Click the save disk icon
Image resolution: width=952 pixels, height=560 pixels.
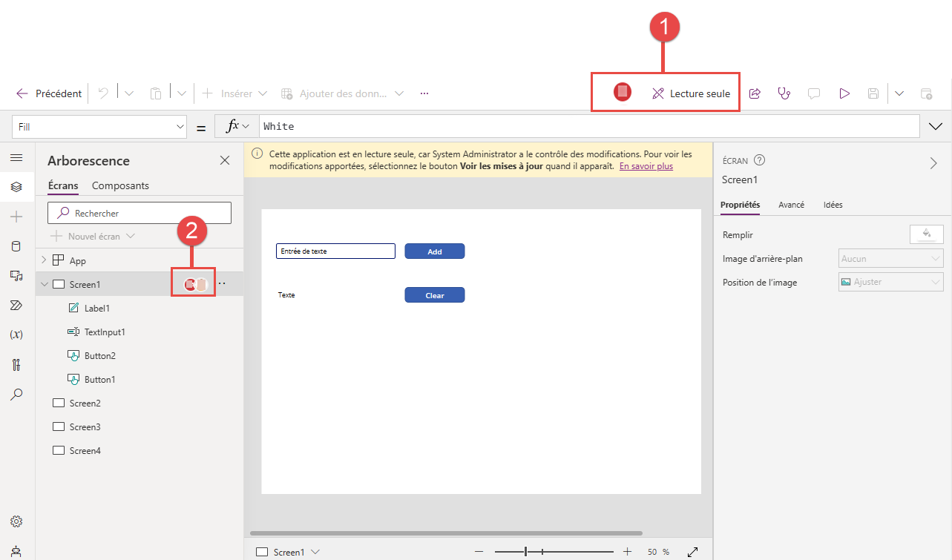(873, 93)
